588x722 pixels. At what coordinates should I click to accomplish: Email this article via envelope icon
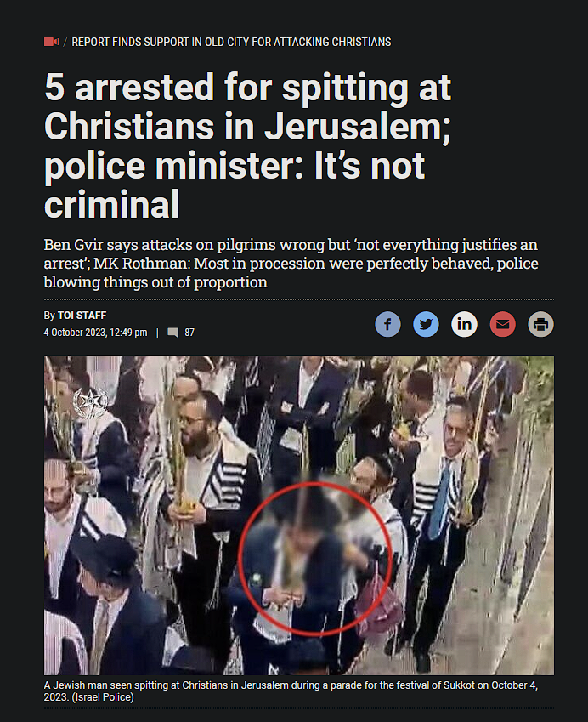(502, 324)
